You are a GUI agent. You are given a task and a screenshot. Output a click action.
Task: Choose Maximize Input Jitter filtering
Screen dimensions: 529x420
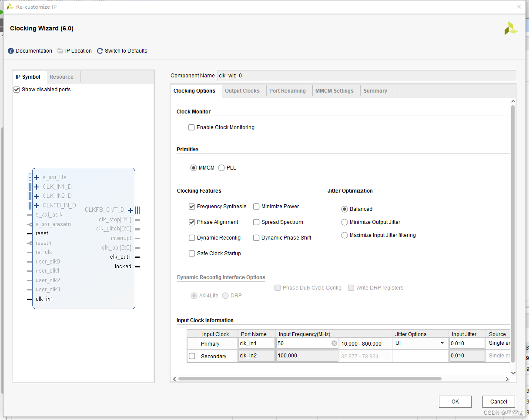(x=345, y=235)
